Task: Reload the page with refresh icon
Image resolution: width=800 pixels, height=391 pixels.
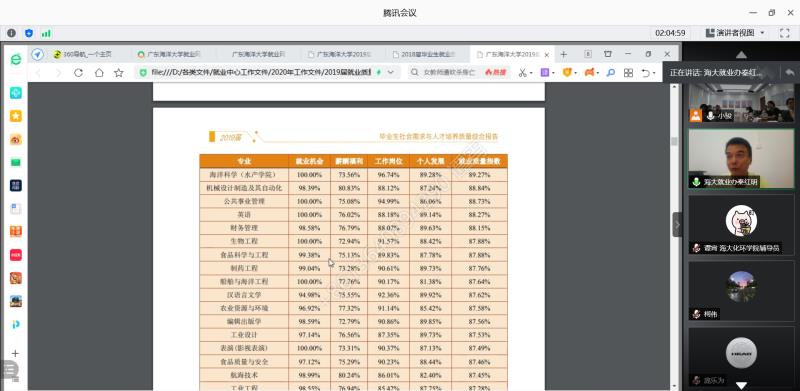Action: [x=79, y=73]
